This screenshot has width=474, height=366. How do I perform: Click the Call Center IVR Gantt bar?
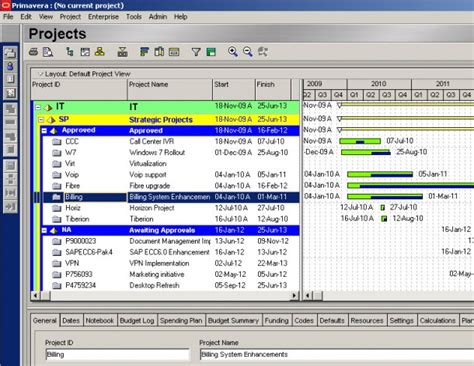tap(360, 141)
